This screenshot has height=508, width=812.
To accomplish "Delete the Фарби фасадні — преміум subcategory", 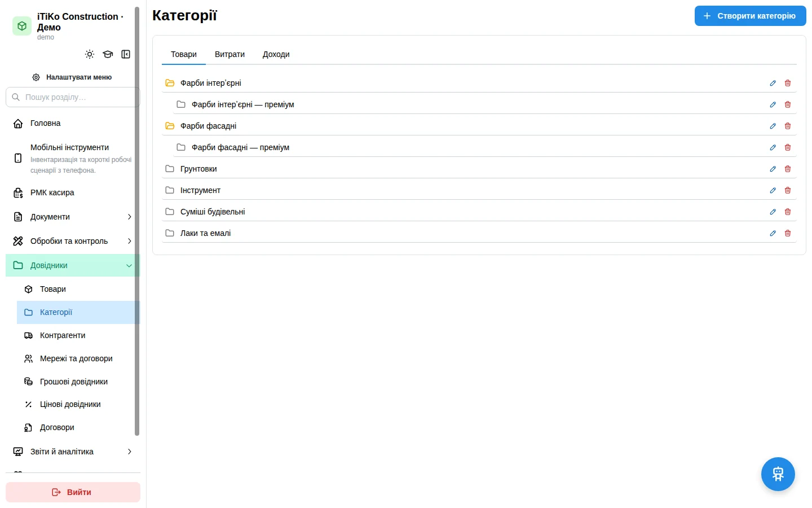I will pyautogui.click(x=788, y=147).
